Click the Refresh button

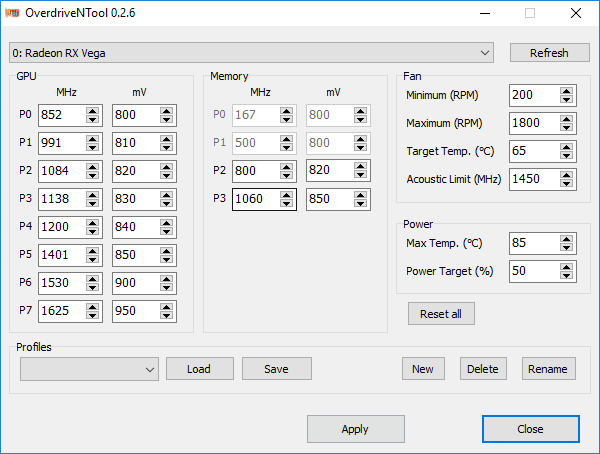coord(549,53)
